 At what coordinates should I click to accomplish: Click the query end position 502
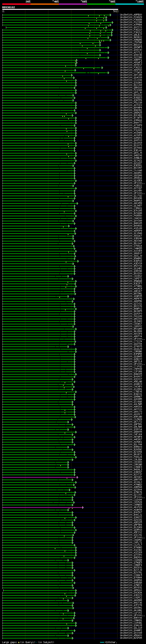115,11
